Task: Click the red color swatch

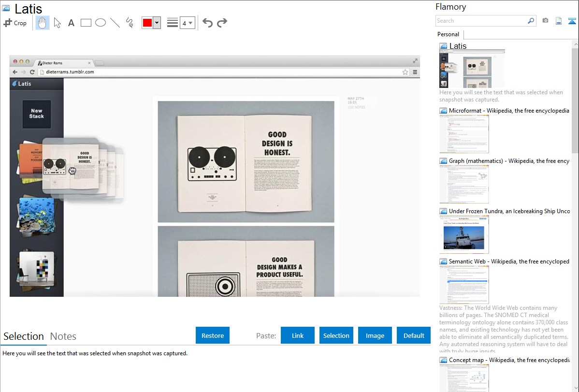Action: coord(147,23)
